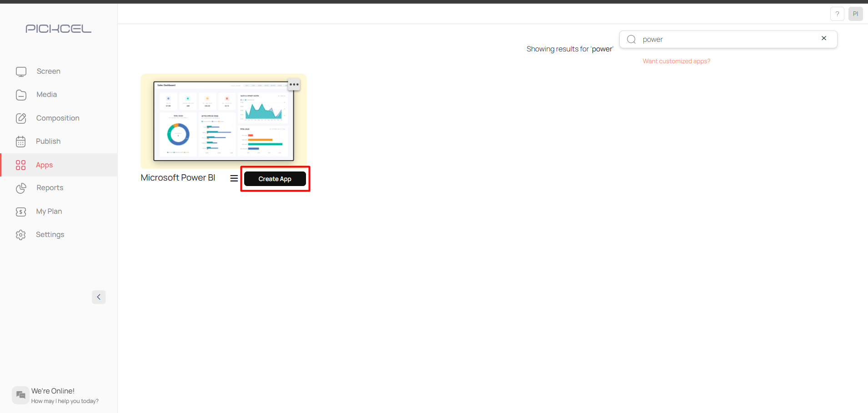Click the My Plan icon

[x=21, y=212]
